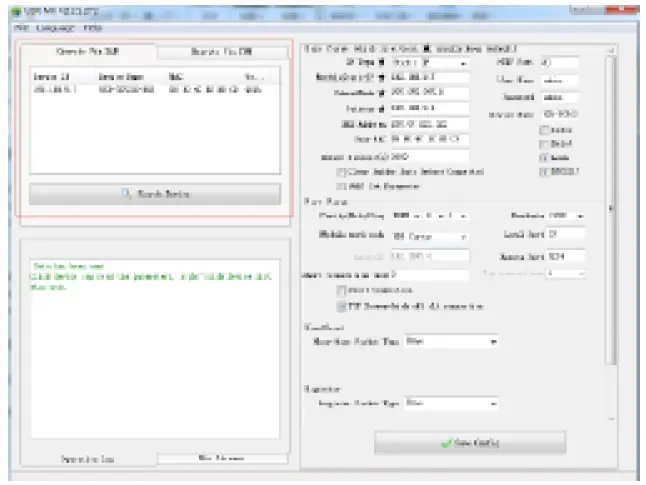646x485 pixels.
Task: Open the stop bits dropdown showing 1
Action: 457,216
